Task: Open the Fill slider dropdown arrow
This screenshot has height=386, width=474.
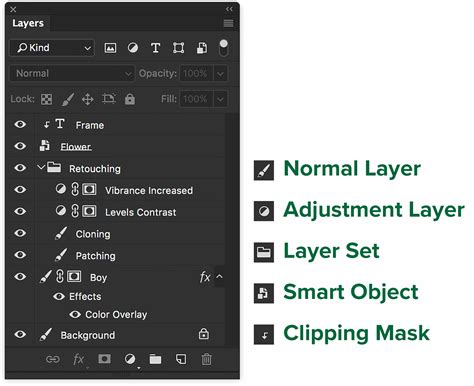Action: click(220, 99)
